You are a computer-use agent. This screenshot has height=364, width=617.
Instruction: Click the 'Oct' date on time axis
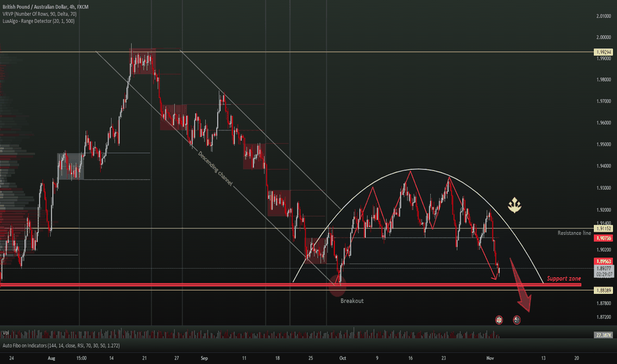343,358
